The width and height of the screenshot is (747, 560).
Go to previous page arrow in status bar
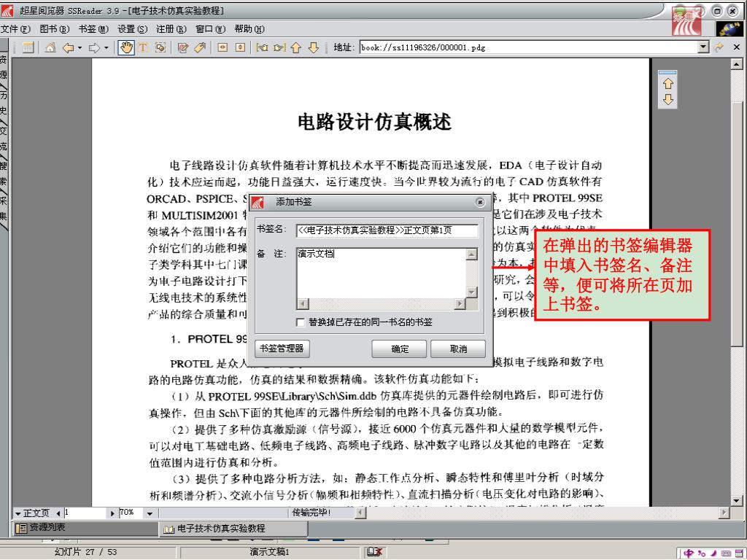58,513
